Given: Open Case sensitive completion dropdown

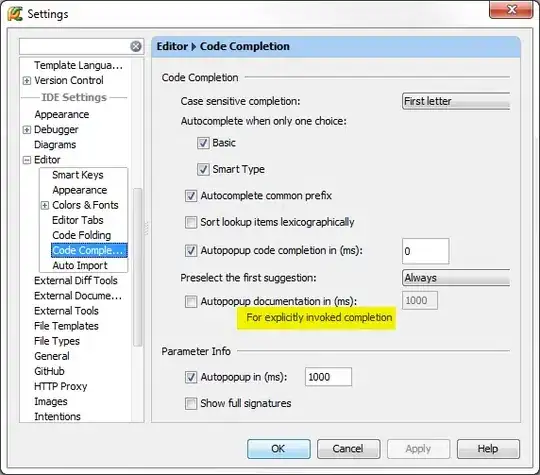Looking at the screenshot, I should 456,101.
